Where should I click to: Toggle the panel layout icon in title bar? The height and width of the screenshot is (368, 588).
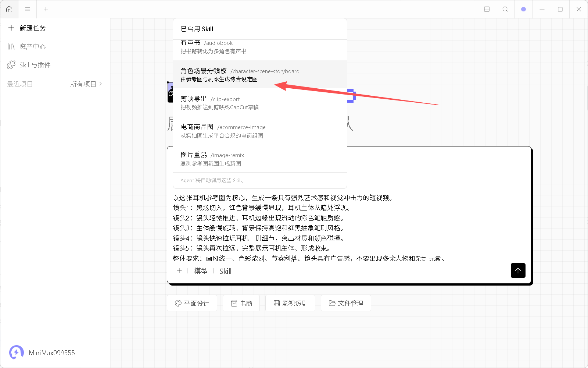click(487, 9)
